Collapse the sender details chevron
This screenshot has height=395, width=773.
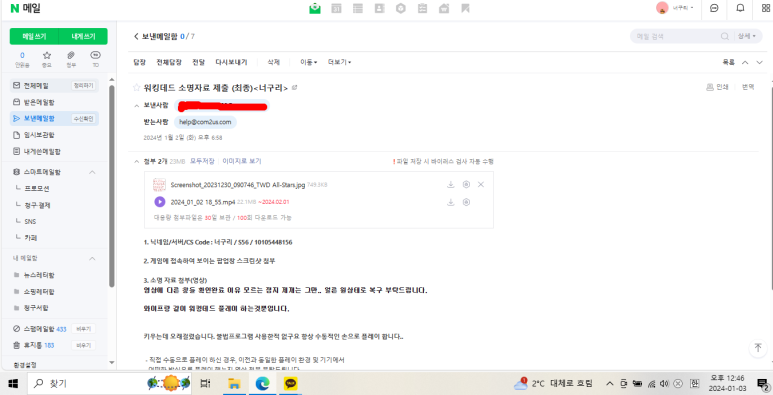point(137,106)
